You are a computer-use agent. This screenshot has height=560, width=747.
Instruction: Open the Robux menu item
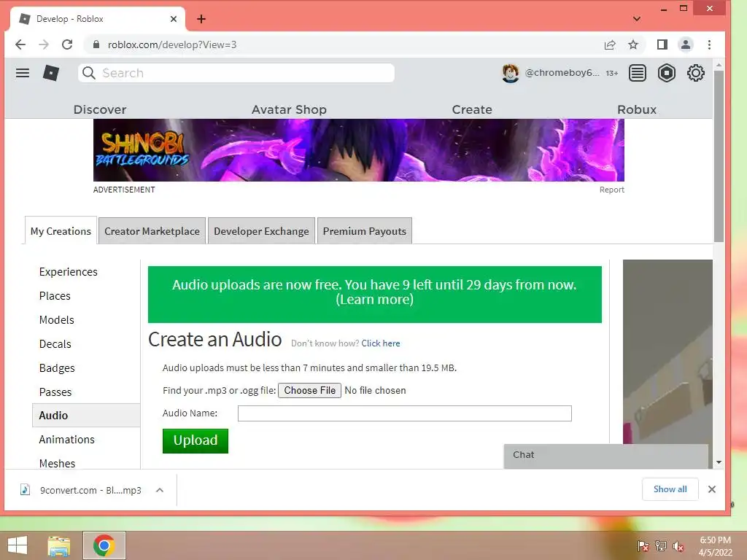coord(636,109)
